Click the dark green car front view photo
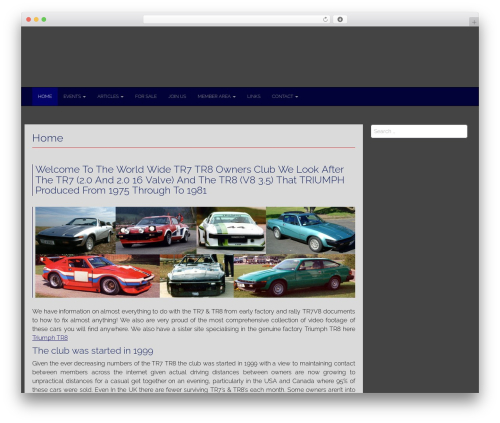The width and height of the screenshot is (500, 423). (197, 276)
